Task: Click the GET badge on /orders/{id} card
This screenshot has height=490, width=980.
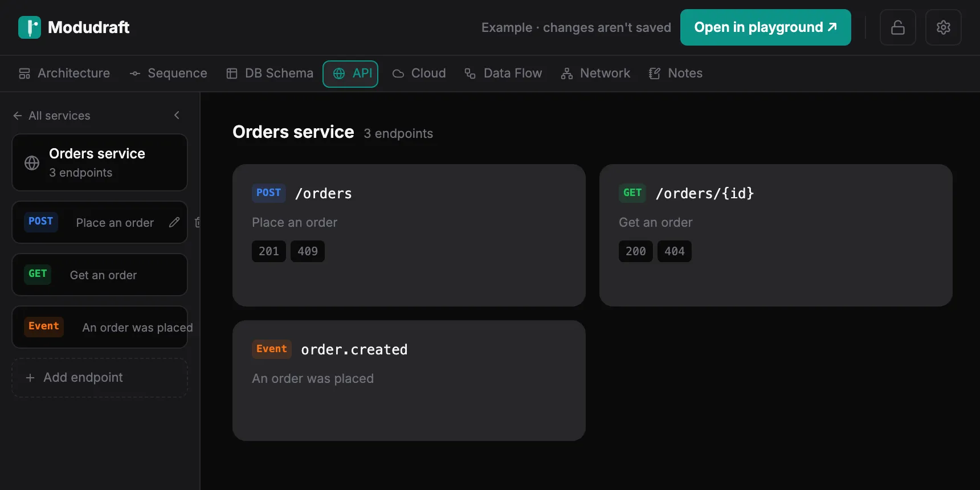Action: click(x=632, y=193)
